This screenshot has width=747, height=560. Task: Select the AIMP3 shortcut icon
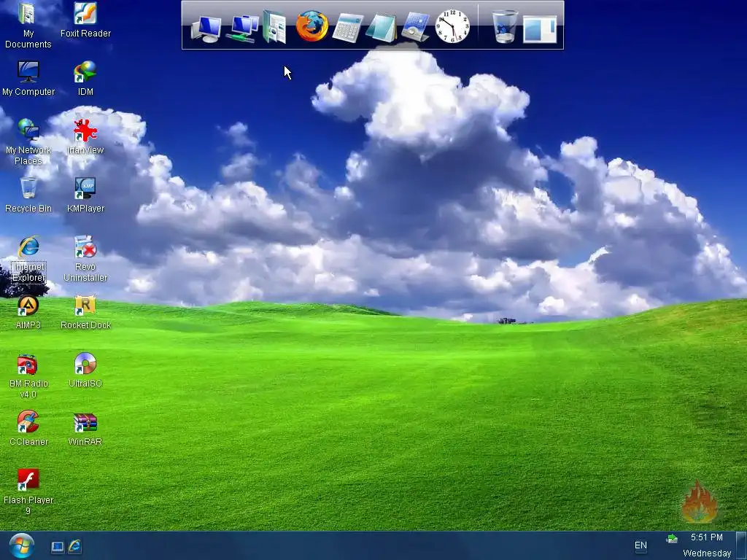[28, 312]
